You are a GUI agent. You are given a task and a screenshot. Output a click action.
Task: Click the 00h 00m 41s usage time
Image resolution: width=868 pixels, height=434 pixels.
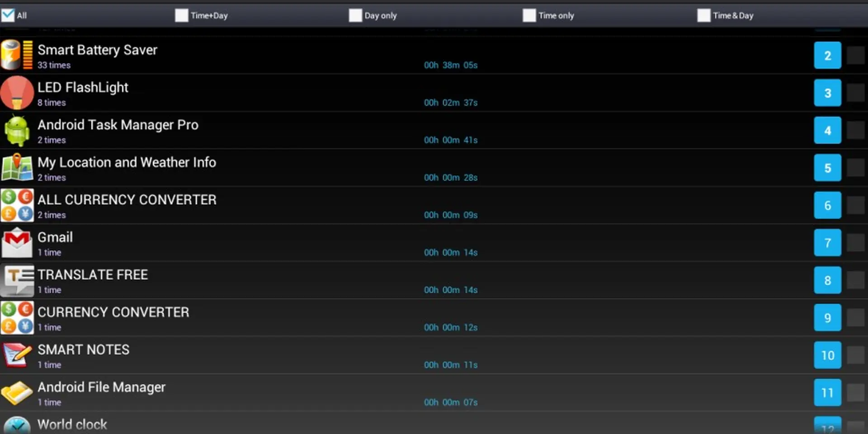[451, 140]
